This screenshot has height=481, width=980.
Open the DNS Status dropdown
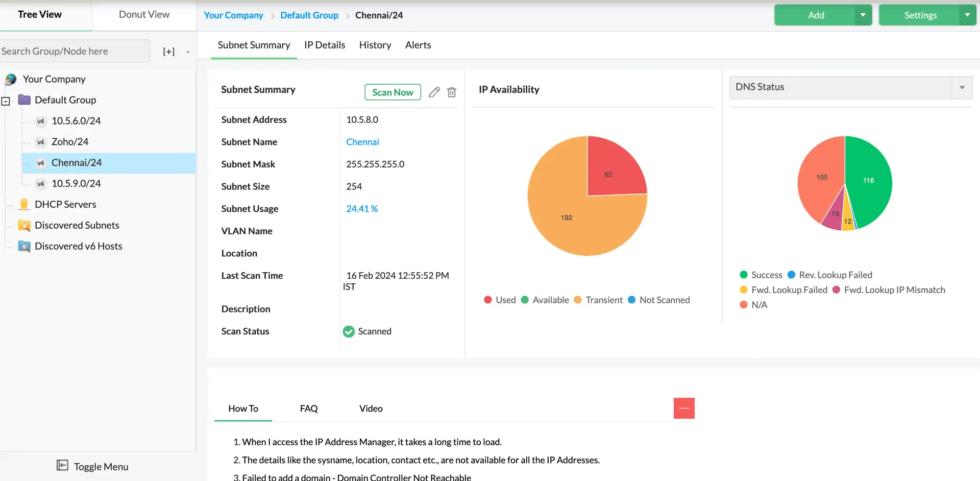(963, 87)
